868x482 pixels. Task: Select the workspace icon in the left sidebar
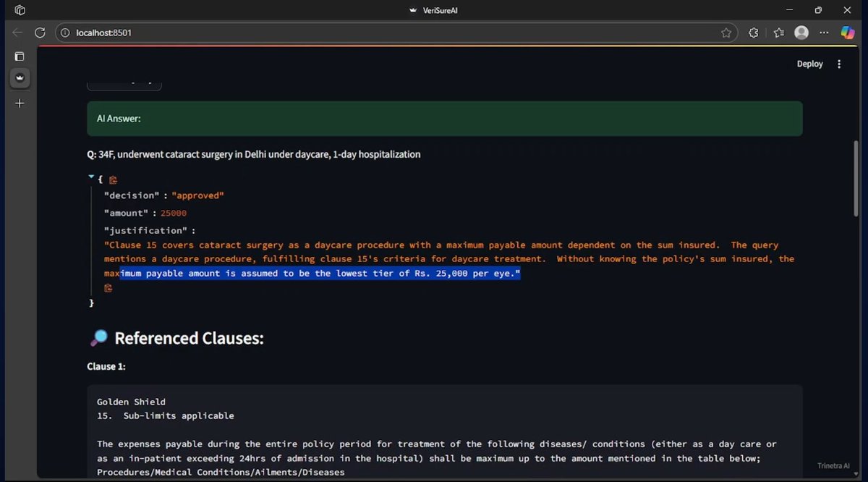coord(20,78)
